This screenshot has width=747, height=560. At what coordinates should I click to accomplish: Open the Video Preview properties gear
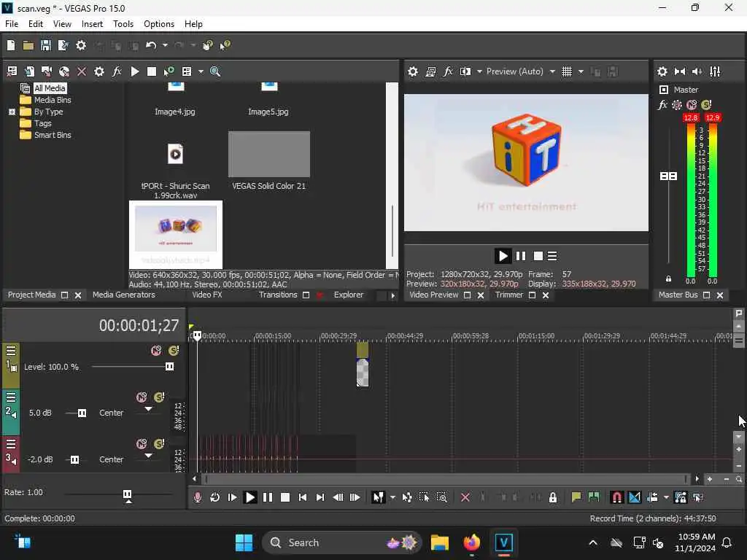click(413, 71)
